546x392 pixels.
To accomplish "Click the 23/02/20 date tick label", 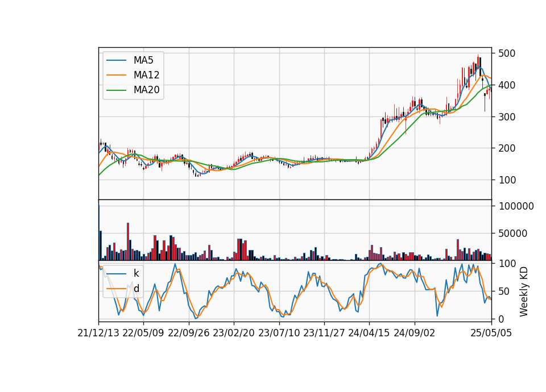I will 234,333.
